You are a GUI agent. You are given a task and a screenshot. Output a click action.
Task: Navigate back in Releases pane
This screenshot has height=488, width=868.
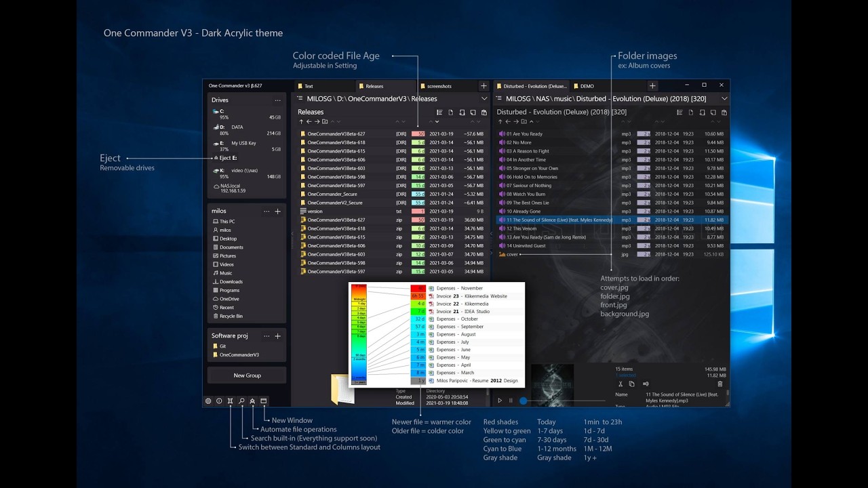(309, 121)
